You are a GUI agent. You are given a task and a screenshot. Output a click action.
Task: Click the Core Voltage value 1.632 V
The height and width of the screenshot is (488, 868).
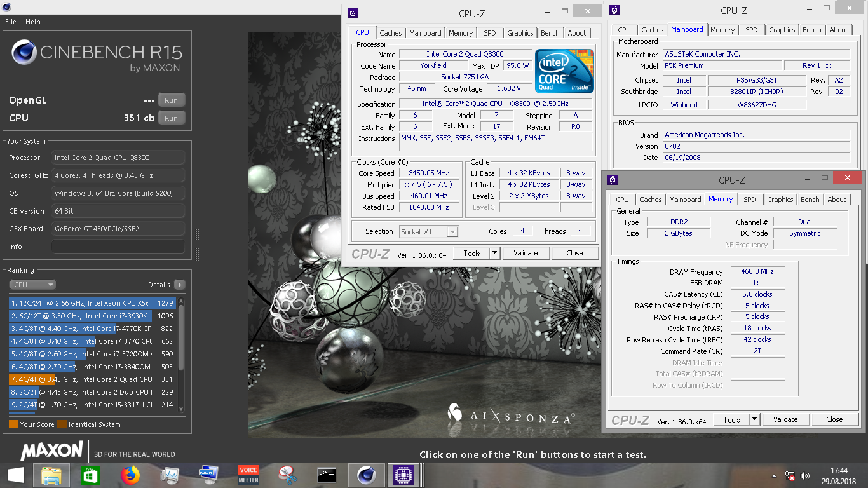508,89
